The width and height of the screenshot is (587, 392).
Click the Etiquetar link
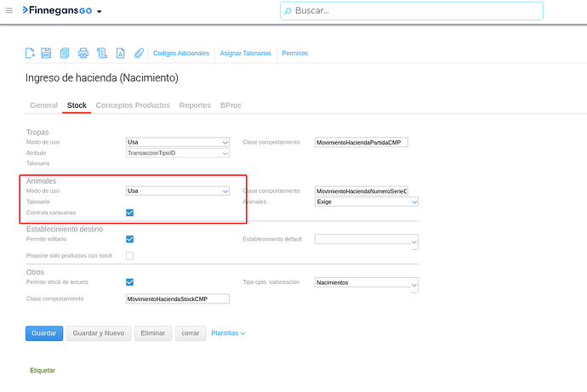coord(43,371)
